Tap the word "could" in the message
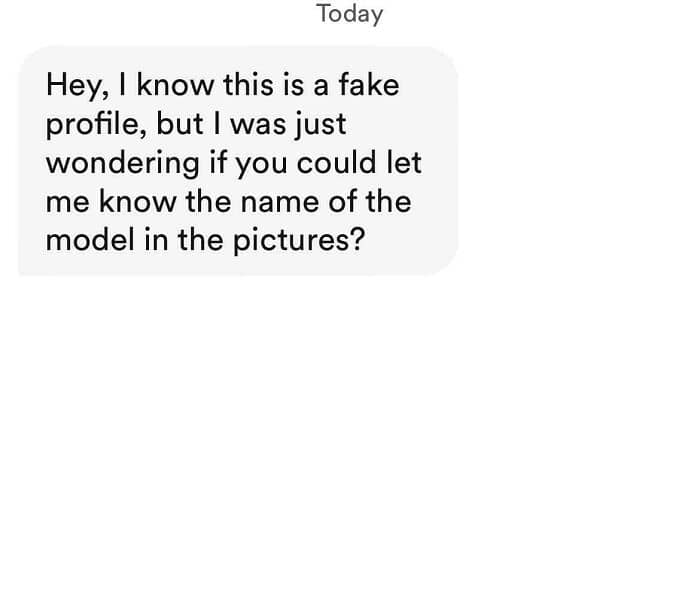The width and height of the screenshot is (700, 593). coord(335,162)
